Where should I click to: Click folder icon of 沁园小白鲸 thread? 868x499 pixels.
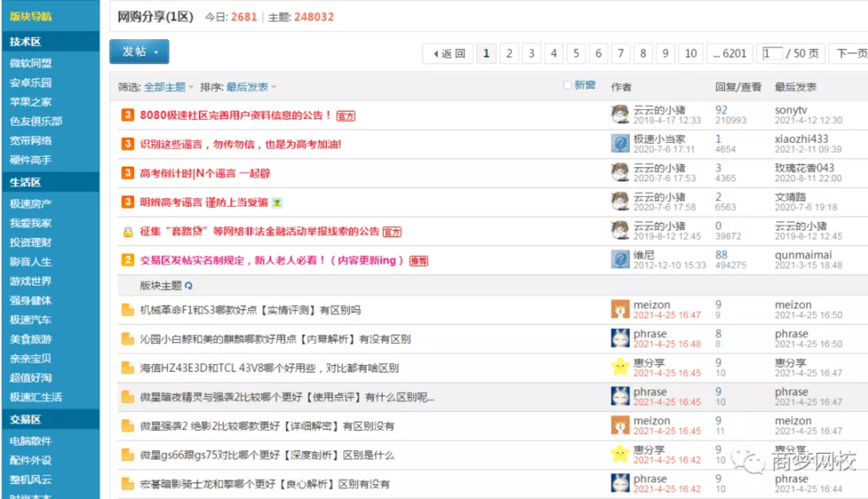tap(128, 339)
